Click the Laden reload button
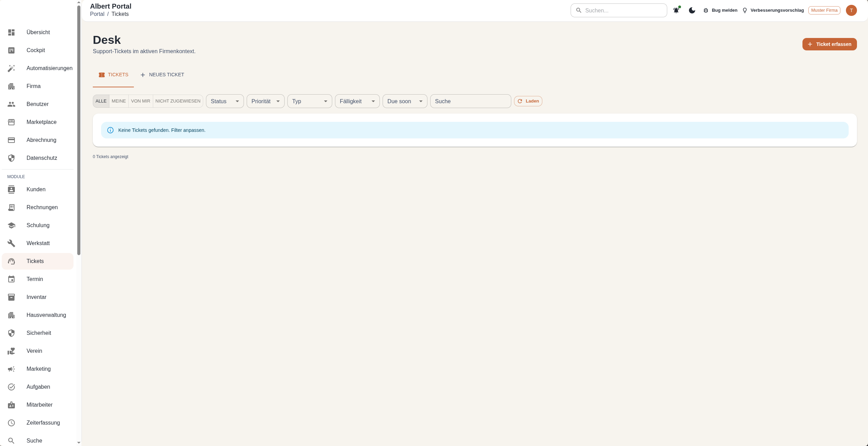The image size is (868, 446). click(528, 101)
